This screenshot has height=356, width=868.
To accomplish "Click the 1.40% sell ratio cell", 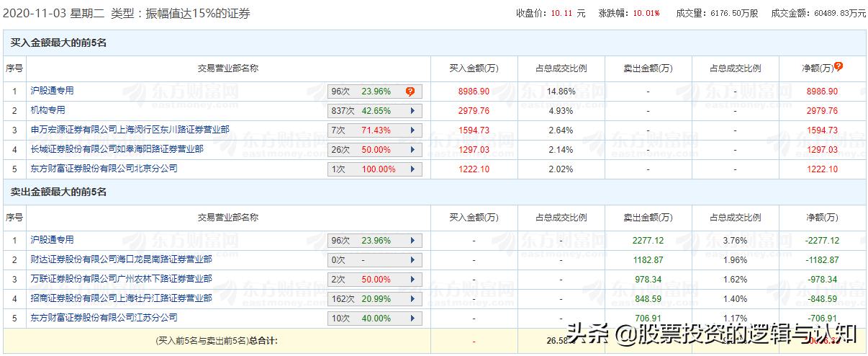I will [x=735, y=299].
